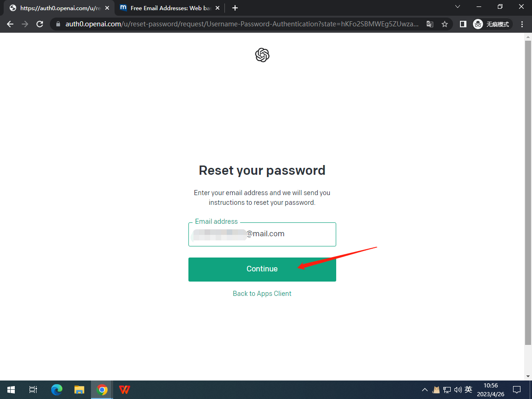532x399 pixels.
Task: Toggle the browser side panel icon
Action: click(x=463, y=24)
